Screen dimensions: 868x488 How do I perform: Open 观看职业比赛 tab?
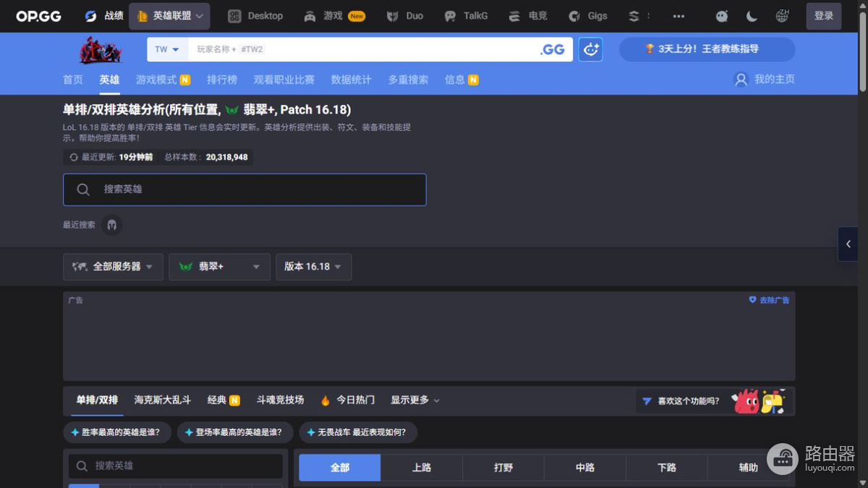point(284,80)
